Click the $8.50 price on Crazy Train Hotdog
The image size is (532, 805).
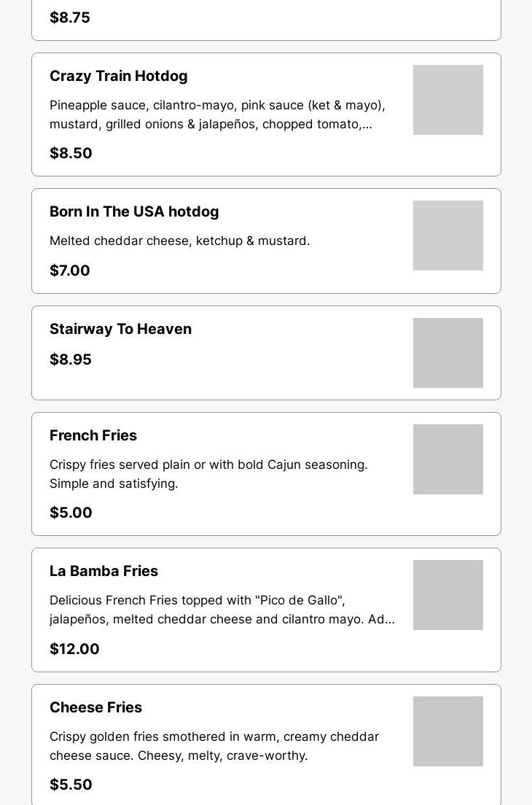(x=71, y=153)
